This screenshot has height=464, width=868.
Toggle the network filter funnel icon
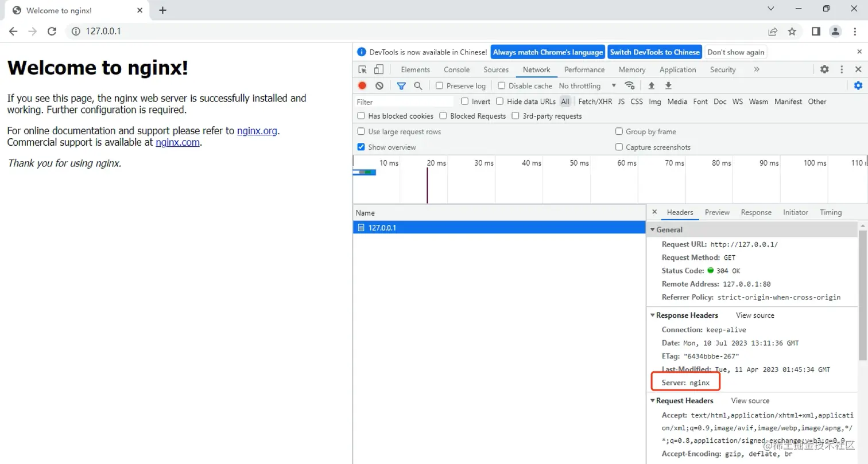coord(401,85)
